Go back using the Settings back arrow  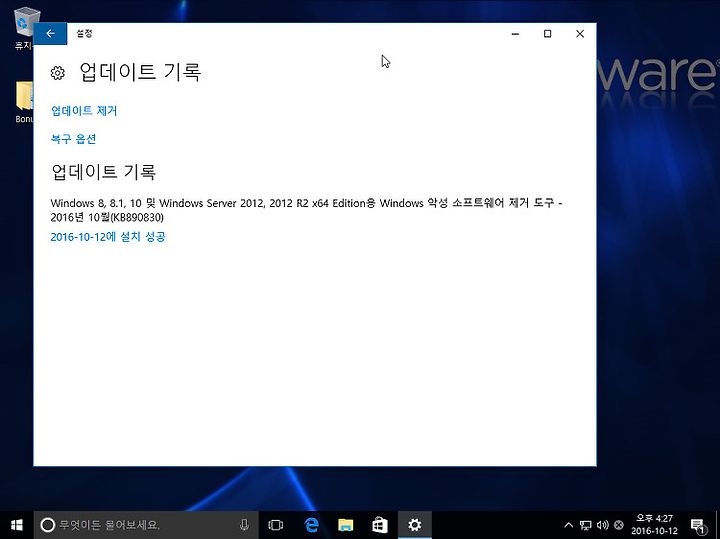pos(50,34)
